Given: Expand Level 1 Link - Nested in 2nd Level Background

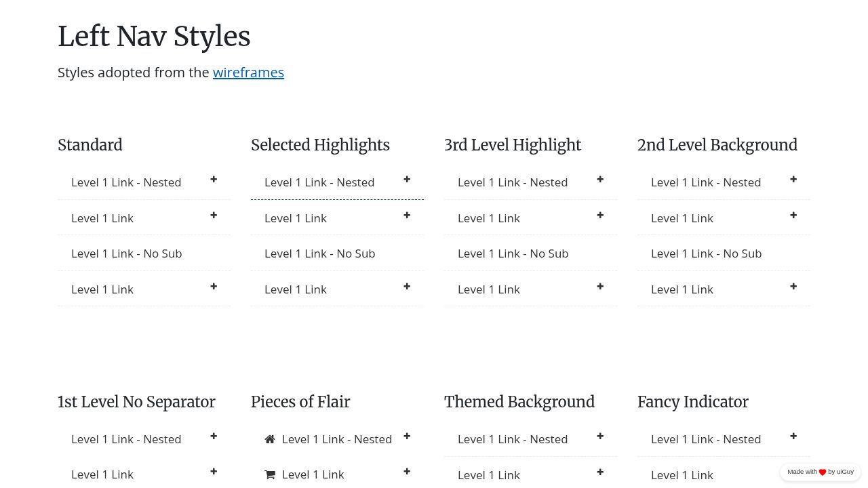Looking at the screenshot, I should pyautogui.click(x=793, y=179).
